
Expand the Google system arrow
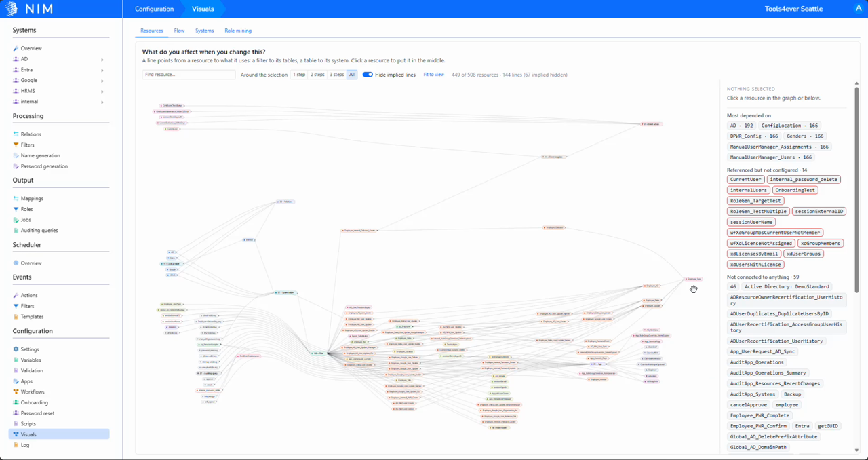coord(102,80)
